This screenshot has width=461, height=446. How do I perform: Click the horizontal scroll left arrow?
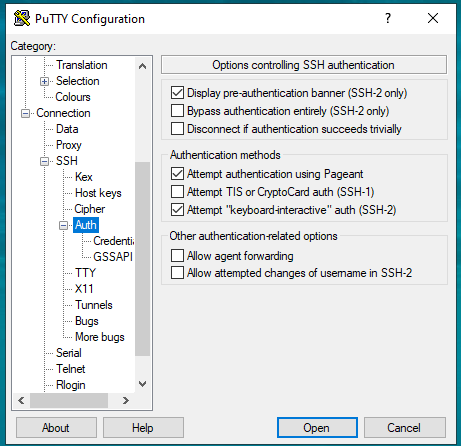(21, 400)
